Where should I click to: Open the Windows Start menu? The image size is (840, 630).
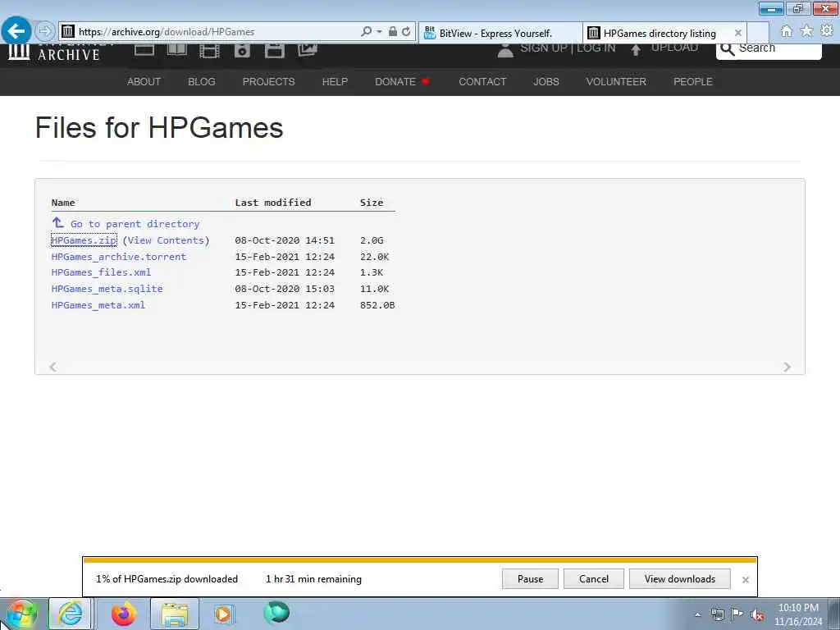click(22, 614)
